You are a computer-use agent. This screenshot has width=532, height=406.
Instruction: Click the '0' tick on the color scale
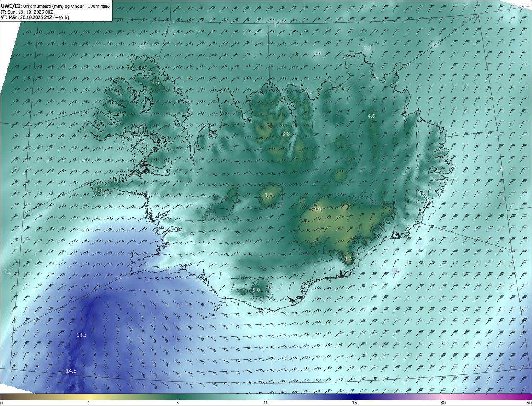[2, 403]
